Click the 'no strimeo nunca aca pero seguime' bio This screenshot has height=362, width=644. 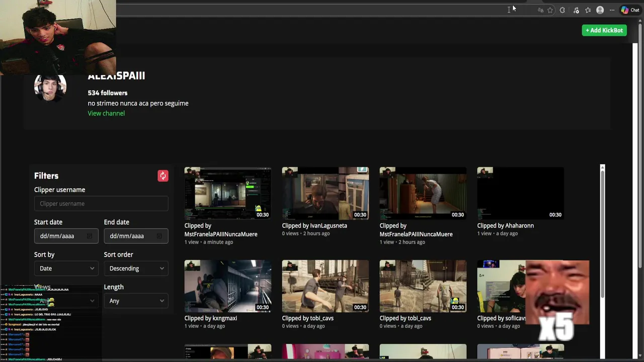[138, 103]
